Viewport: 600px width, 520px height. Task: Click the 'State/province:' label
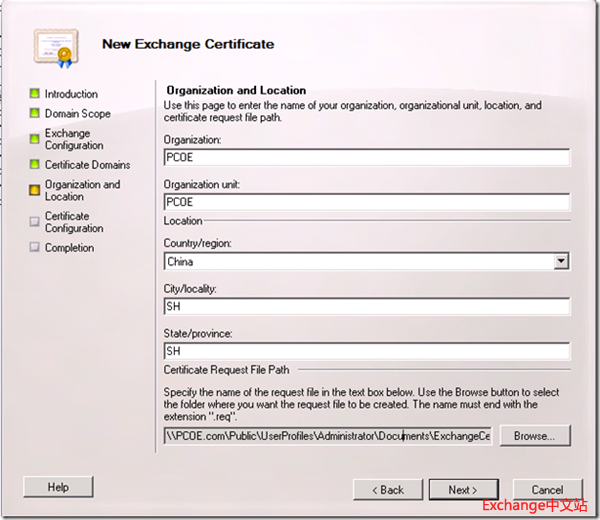(x=198, y=334)
